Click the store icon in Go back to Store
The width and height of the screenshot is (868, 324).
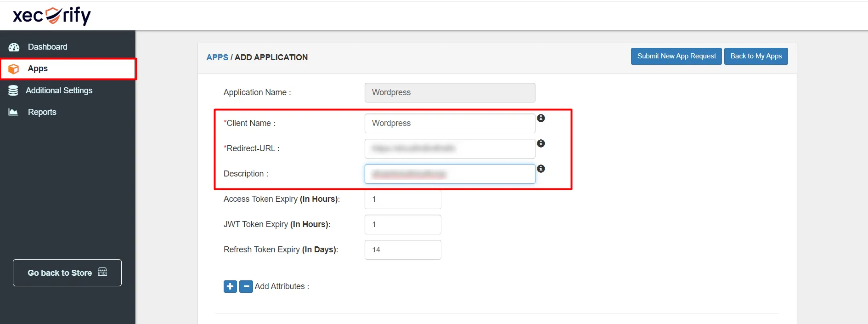pyautogui.click(x=102, y=272)
